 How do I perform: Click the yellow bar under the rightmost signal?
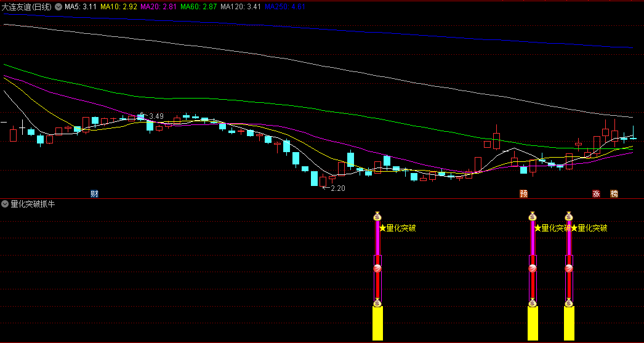pyautogui.click(x=569, y=324)
